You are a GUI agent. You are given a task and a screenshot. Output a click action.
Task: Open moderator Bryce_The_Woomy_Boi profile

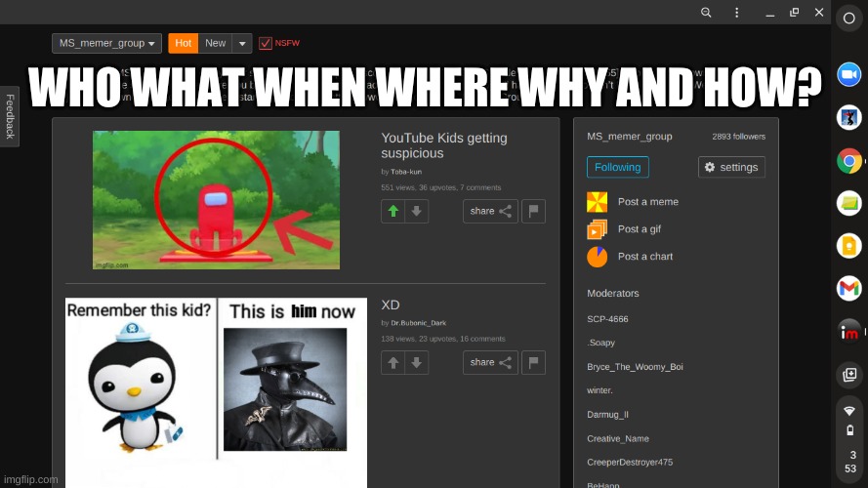[635, 367]
